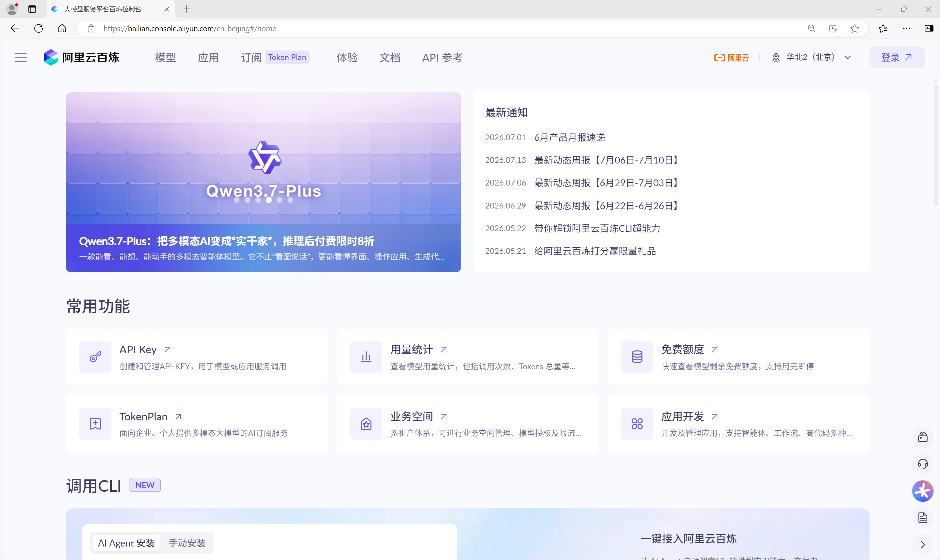Open browser settings and more menu
This screenshot has width=940, height=560.
point(906,28)
